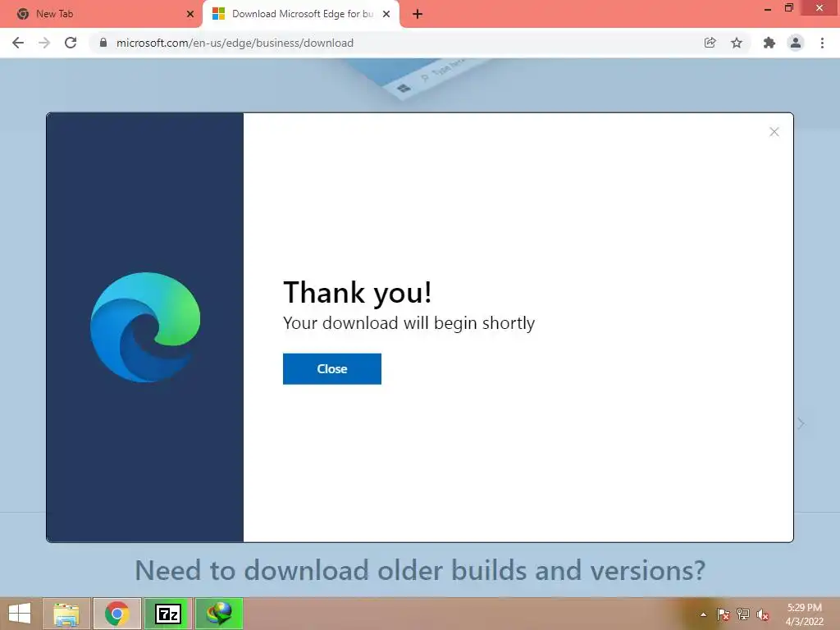
Task: Show hidden system tray icons
Action: click(703, 614)
